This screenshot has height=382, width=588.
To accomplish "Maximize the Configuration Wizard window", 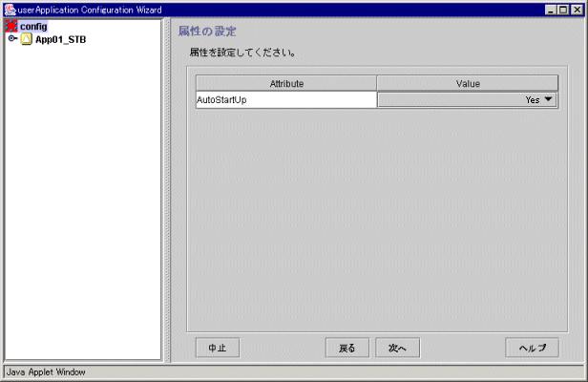I will click(563, 10).
